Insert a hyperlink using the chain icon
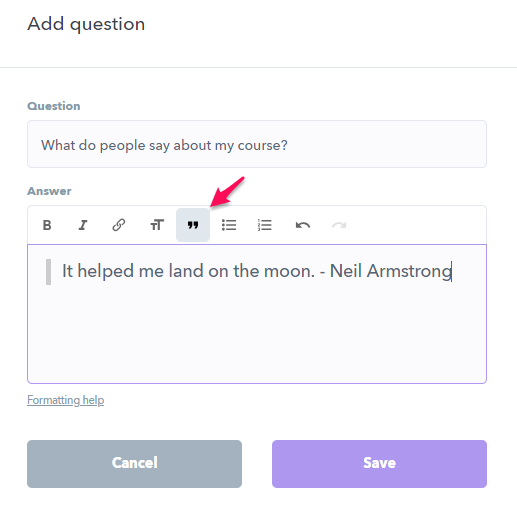 119,225
